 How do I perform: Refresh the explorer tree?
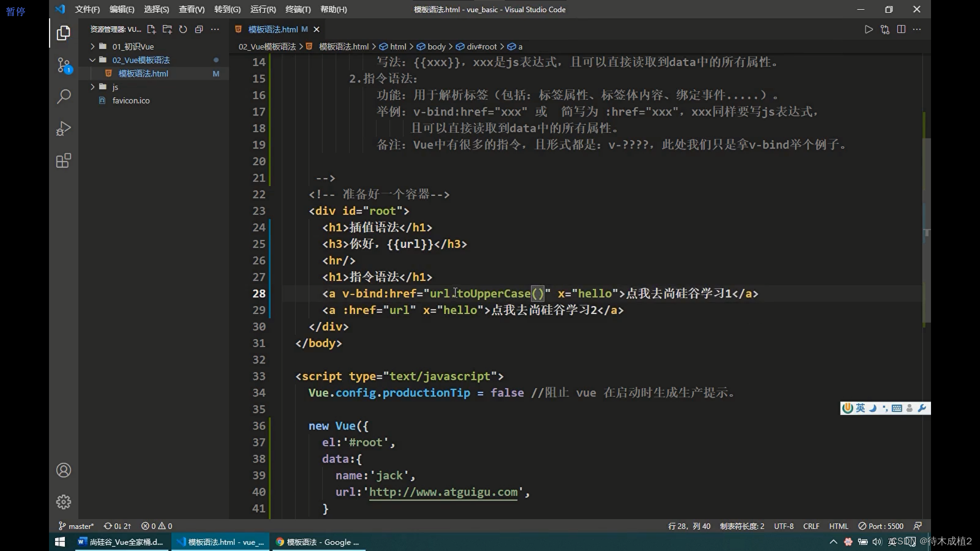(183, 30)
